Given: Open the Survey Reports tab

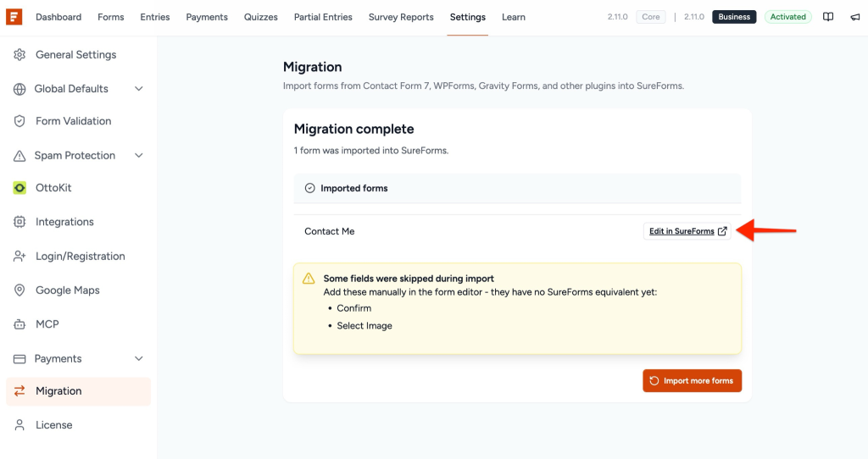Looking at the screenshot, I should [401, 17].
